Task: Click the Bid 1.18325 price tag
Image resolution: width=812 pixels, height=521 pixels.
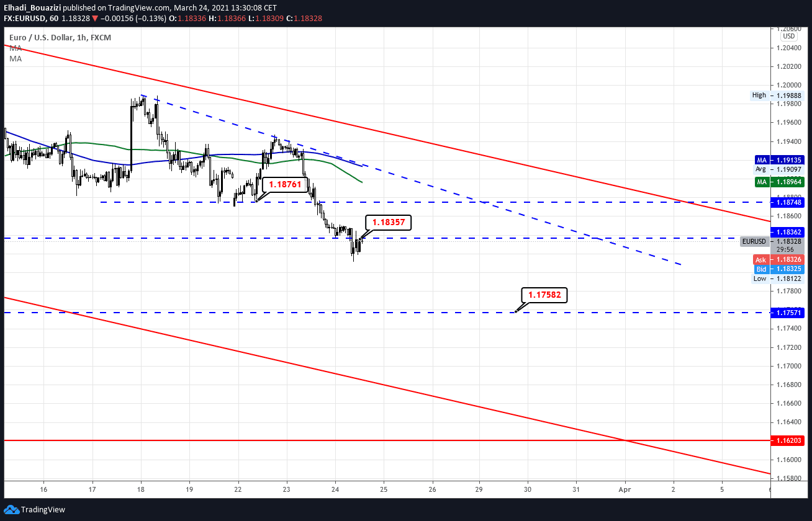Action: click(779, 269)
